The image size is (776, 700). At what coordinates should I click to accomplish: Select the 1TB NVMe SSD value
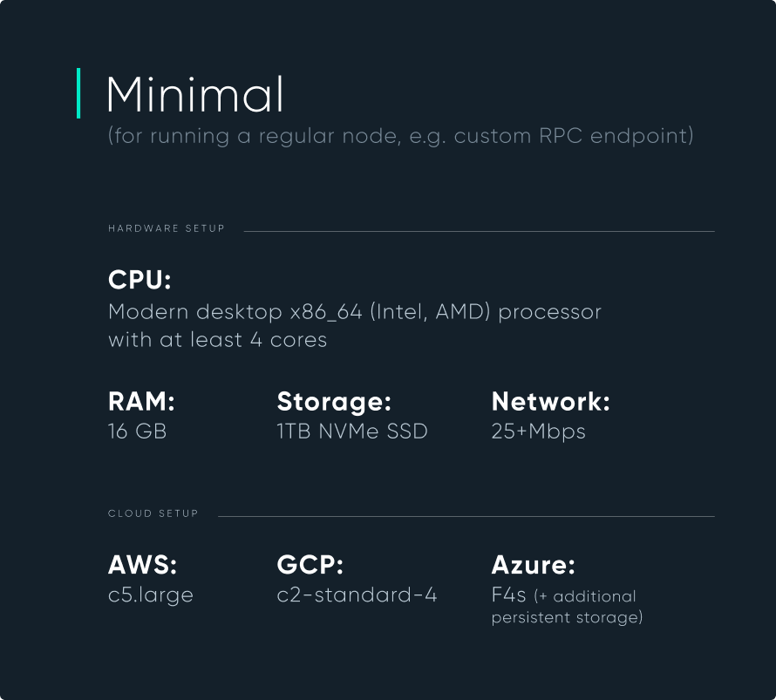click(352, 432)
